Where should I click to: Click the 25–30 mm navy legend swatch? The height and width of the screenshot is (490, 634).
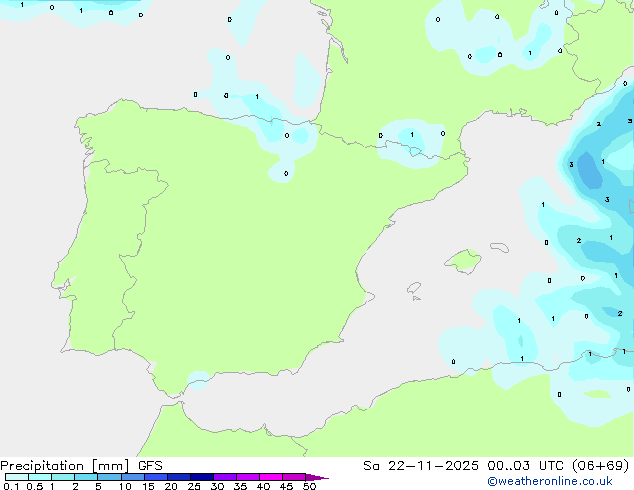click(201, 477)
